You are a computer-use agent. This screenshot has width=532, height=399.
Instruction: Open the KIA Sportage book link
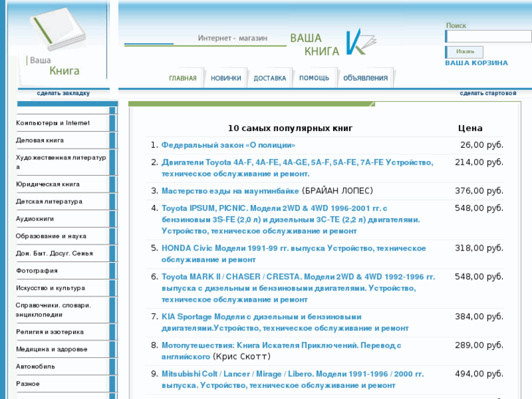[285, 322]
